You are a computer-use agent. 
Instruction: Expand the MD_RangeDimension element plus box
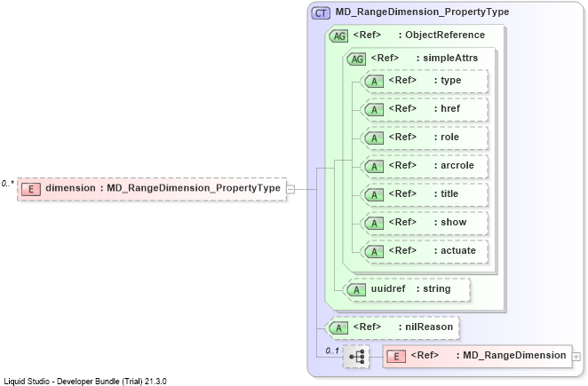pos(576,357)
